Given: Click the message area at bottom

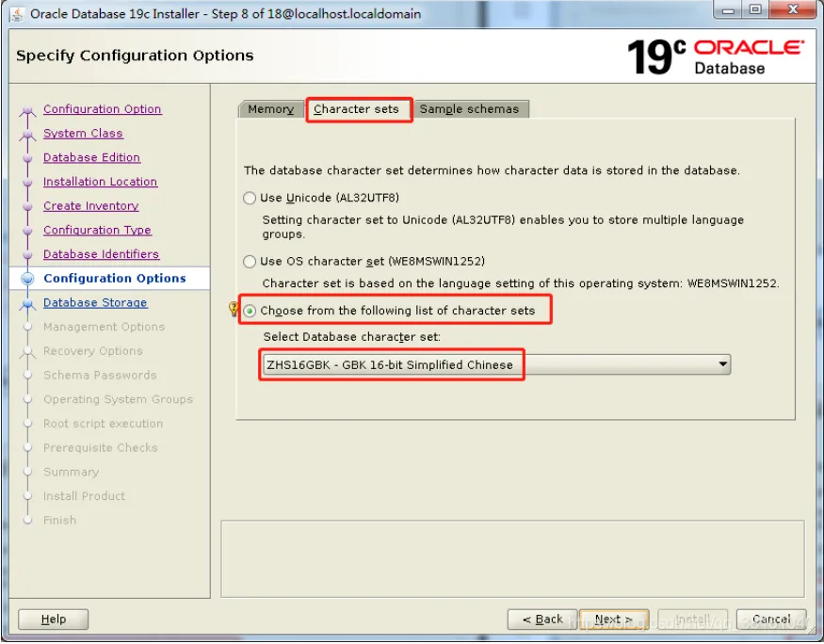Looking at the screenshot, I should (512, 559).
